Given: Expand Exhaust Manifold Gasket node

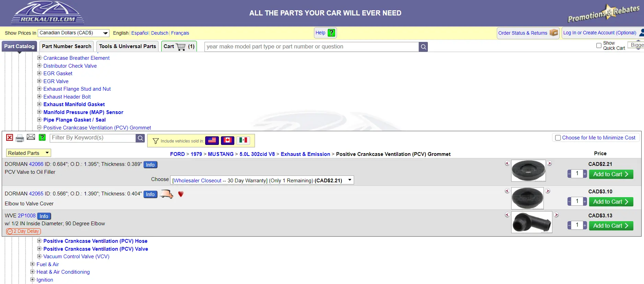Looking at the screenshot, I should (39, 104).
